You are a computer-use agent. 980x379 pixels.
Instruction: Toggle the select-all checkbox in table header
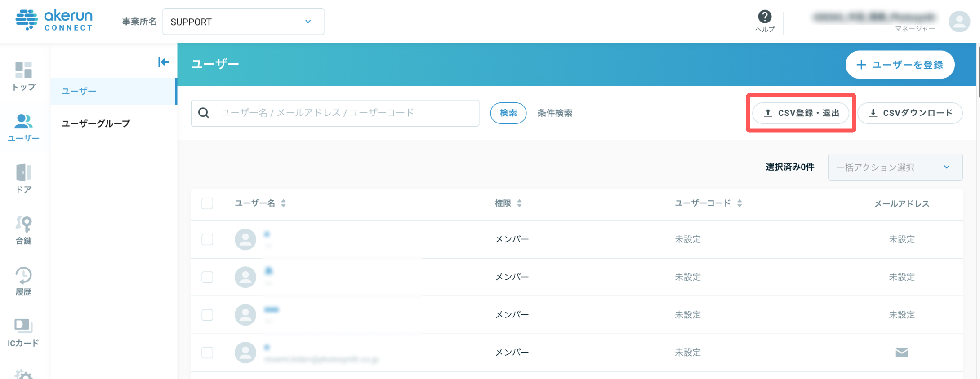point(207,203)
